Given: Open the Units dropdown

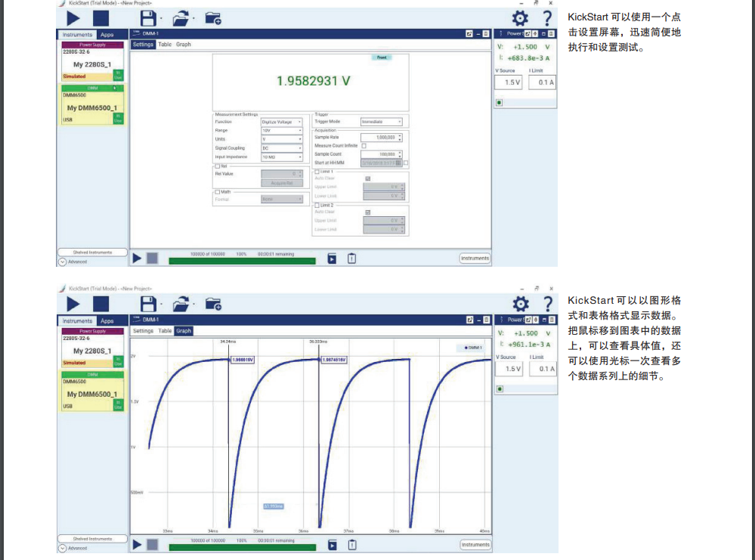Looking at the screenshot, I should [x=282, y=140].
